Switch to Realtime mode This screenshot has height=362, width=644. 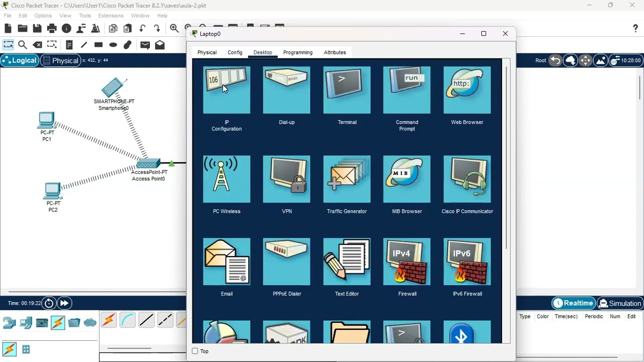click(574, 303)
